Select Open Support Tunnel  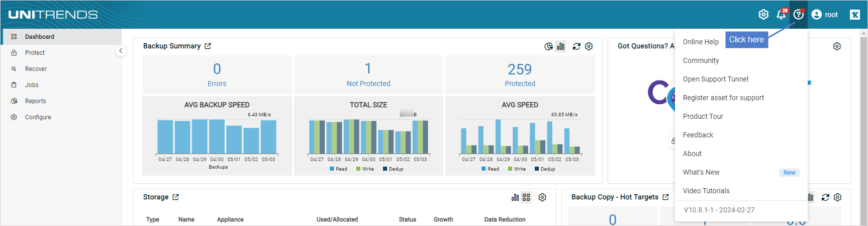[741, 79]
